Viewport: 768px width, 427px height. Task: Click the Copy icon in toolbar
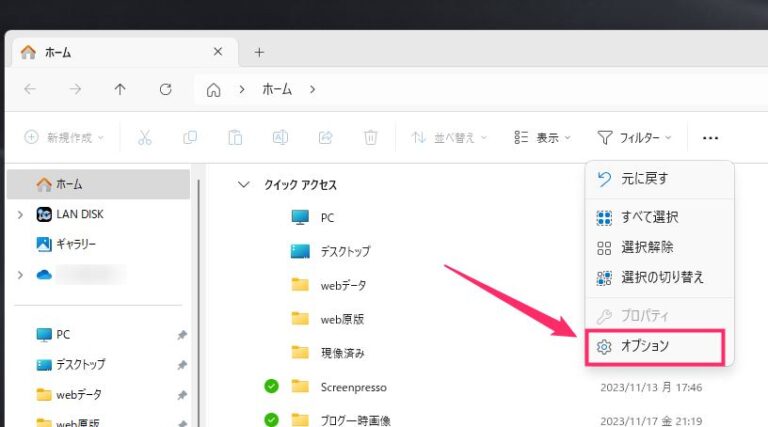coord(190,138)
